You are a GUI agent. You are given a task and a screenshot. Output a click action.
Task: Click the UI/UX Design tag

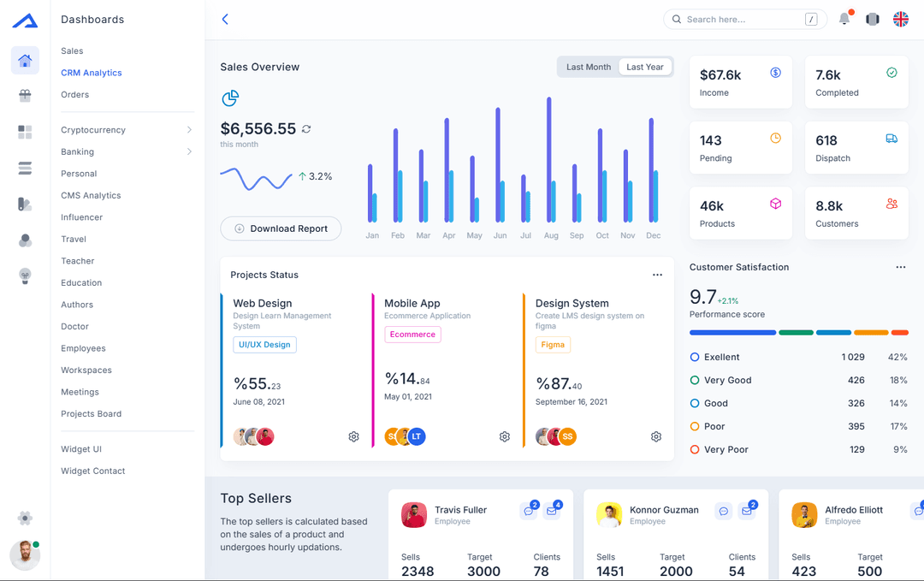(264, 345)
